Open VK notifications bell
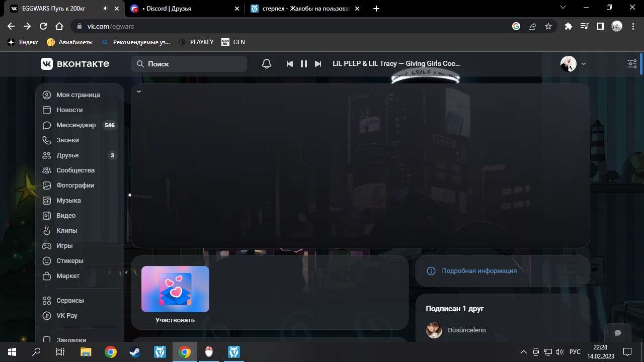Viewport: 644px width, 362px height. tap(267, 64)
